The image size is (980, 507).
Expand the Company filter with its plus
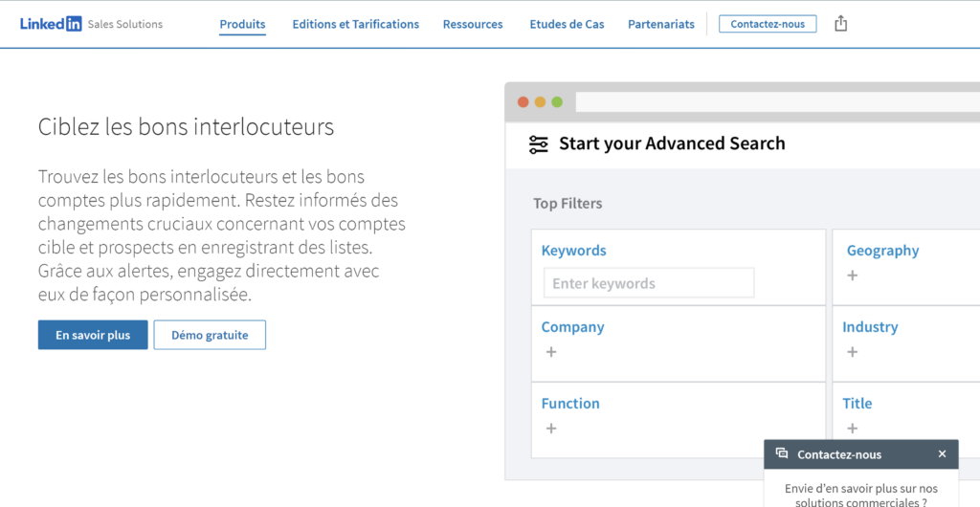(551, 352)
